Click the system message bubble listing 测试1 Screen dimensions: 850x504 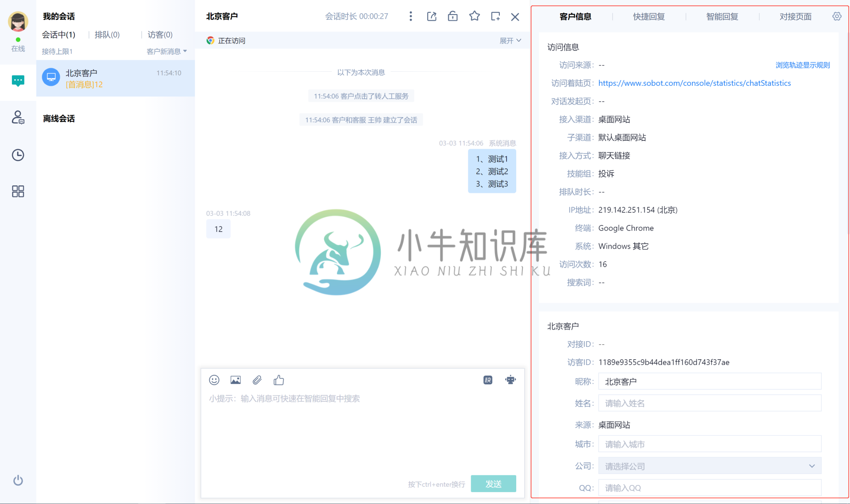[x=492, y=171]
